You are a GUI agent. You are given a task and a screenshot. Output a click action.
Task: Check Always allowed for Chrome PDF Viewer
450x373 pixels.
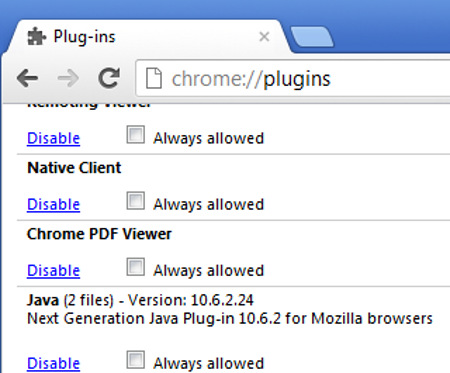[x=135, y=267]
